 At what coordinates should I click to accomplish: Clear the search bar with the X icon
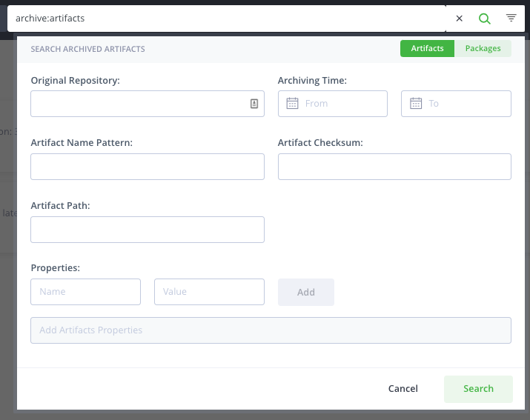459,19
